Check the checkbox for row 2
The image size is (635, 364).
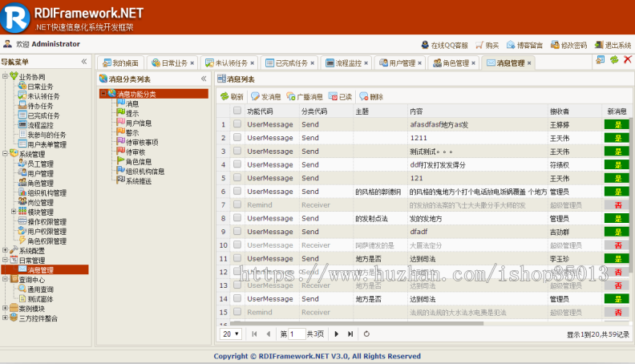[x=237, y=137]
